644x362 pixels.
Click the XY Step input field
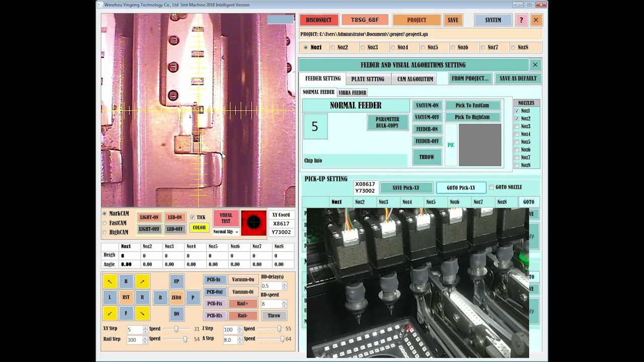pyautogui.click(x=135, y=330)
